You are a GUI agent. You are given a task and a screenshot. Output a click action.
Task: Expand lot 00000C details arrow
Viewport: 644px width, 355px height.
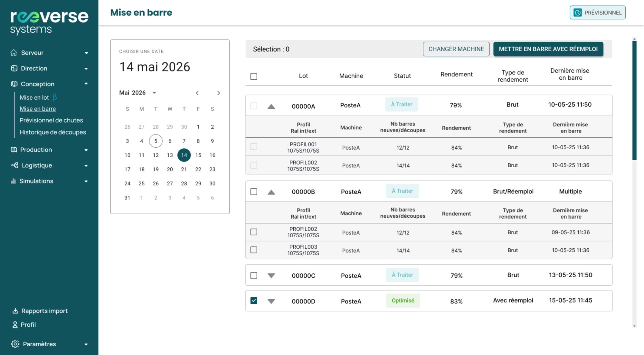pyautogui.click(x=271, y=275)
